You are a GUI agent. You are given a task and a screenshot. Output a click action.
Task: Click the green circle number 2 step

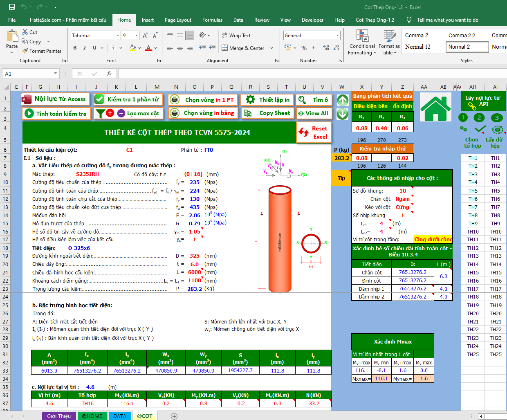point(479,117)
